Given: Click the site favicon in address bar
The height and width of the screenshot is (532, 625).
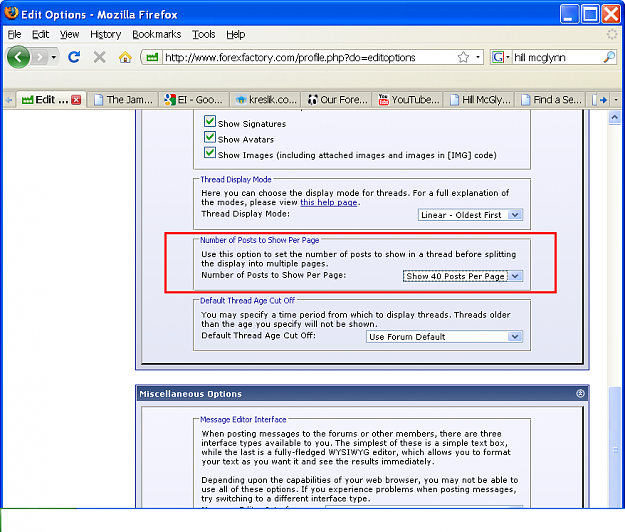Looking at the screenshot, I should coord(152,57).
